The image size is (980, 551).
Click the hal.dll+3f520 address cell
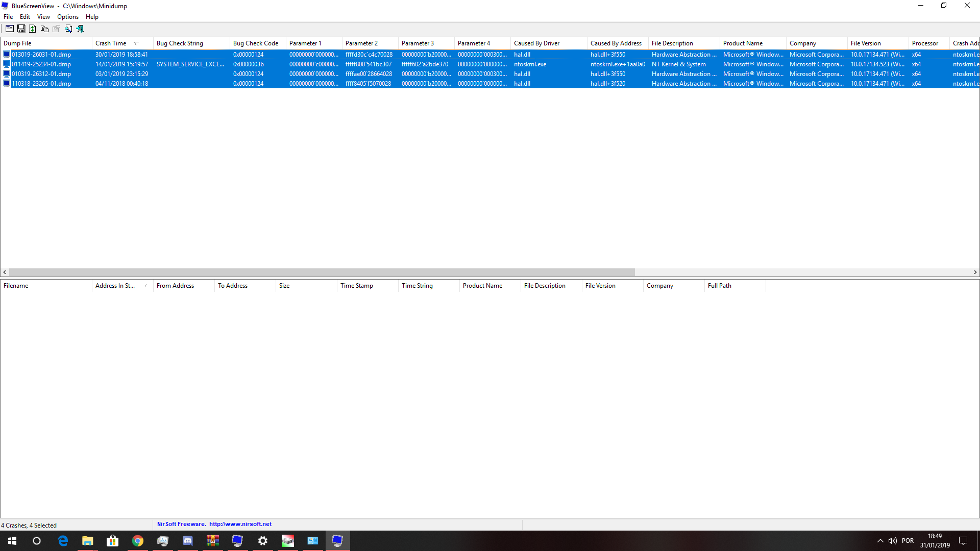(608, 84)
